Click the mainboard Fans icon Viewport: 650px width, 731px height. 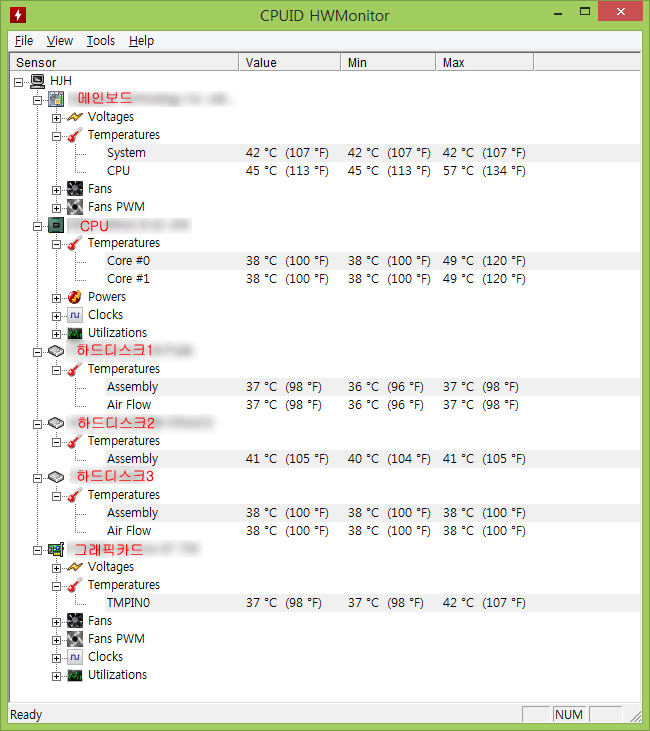pos(75,189)
